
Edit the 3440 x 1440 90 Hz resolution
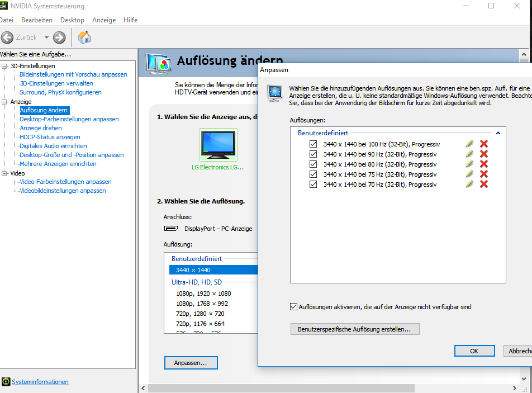469,154
